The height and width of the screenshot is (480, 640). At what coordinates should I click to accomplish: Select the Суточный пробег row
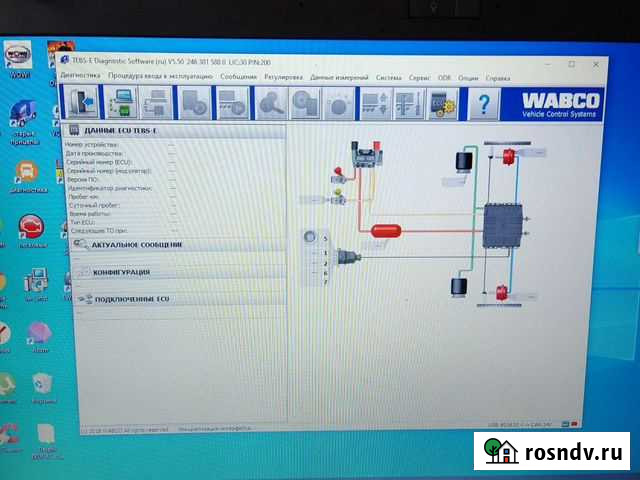pos(124,205)
